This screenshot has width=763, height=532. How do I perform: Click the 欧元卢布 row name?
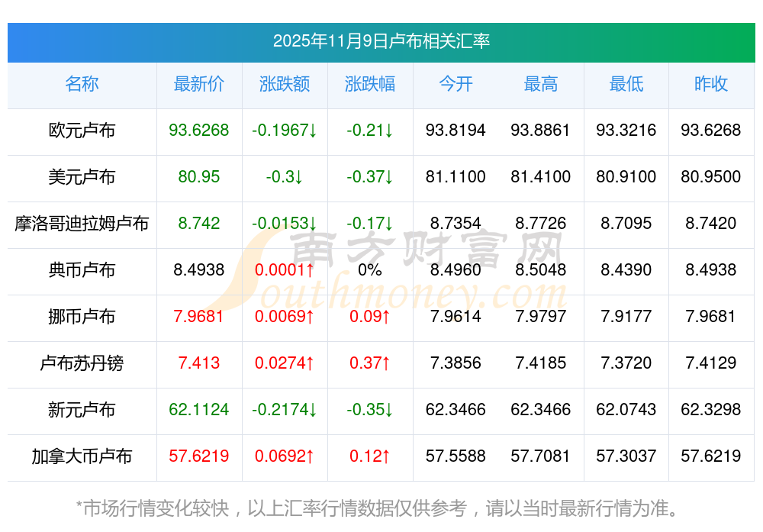click(x=82, y=131)
